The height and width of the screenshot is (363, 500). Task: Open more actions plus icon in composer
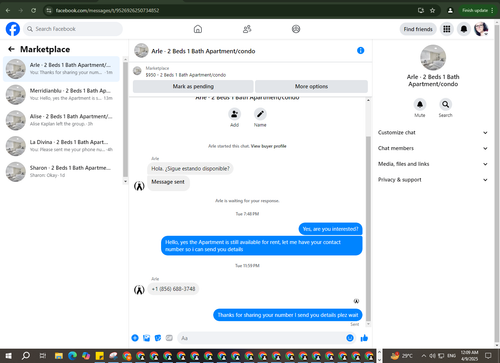pos(135,338)
